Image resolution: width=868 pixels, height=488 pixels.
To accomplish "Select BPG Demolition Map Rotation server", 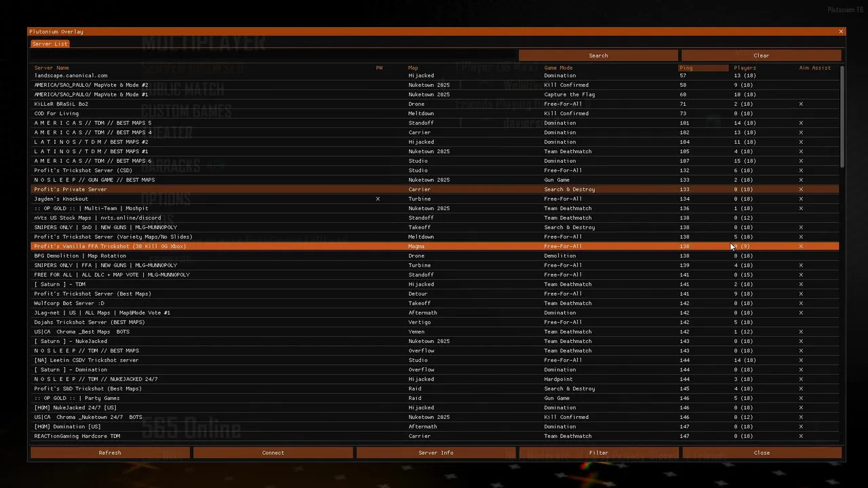I will tap(435, 256).
